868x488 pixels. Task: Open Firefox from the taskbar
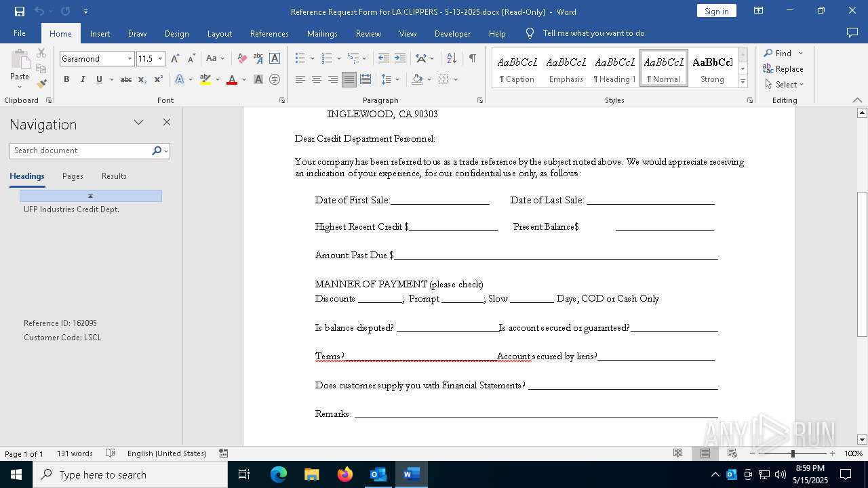344,474
